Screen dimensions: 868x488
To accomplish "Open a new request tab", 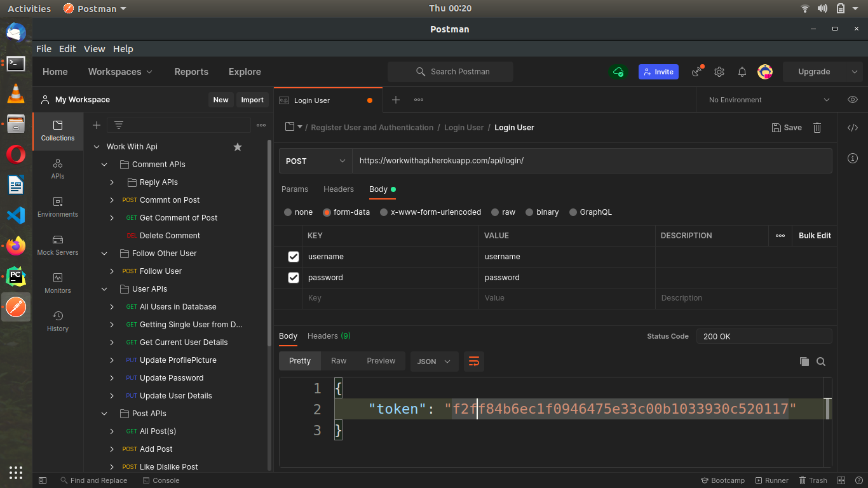I will tap(395, 100).
